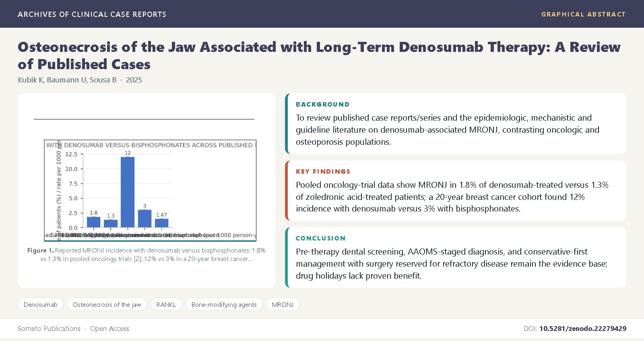Viewport: 644px width, 341px height.
Task: Click the KEY FINDINGS section heading
Action: [323, 171]
